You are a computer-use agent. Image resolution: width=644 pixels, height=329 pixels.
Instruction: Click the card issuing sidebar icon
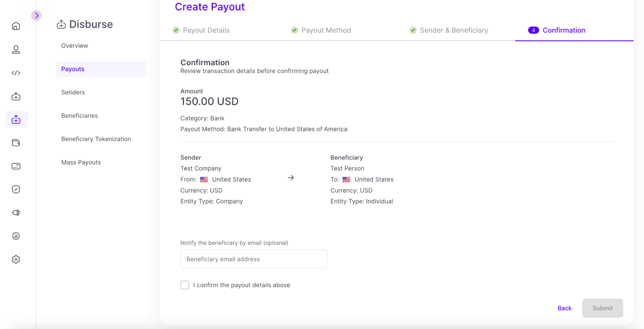(x=16, y=166)
